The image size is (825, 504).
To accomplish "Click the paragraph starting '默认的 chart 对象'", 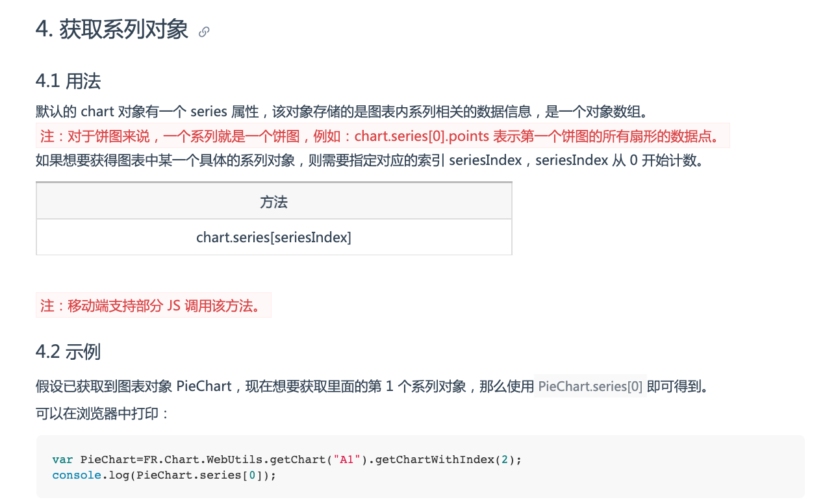I will point(342,112).
